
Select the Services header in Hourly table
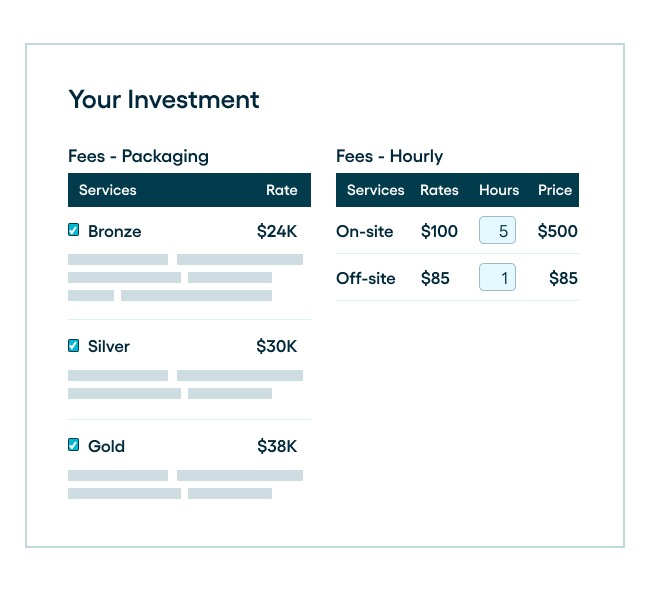[x=375, y=190]
